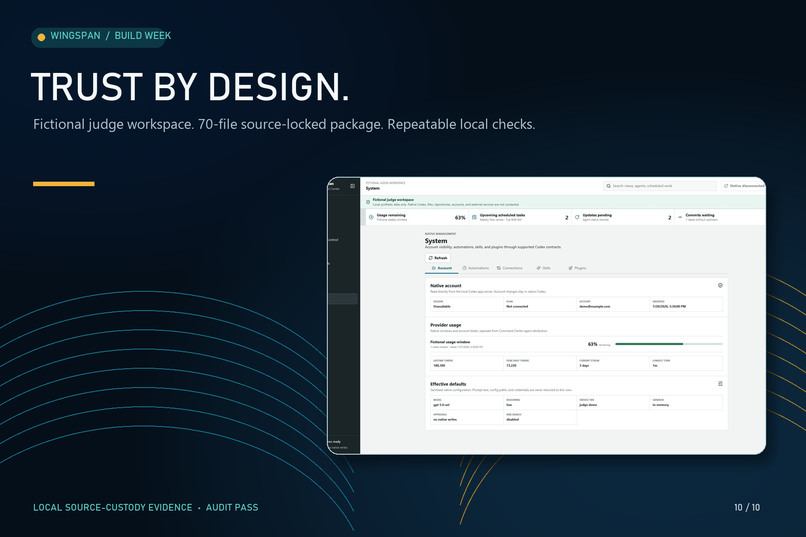
Task: Click the WINGSPAN / BUILD WEEK badge
Action: point(101,36)
